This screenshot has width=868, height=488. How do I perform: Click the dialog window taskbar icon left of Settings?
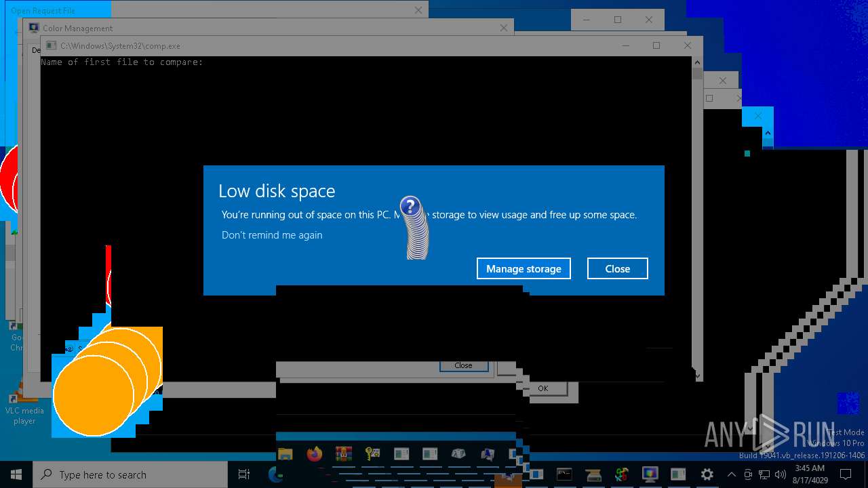point(678,474)
